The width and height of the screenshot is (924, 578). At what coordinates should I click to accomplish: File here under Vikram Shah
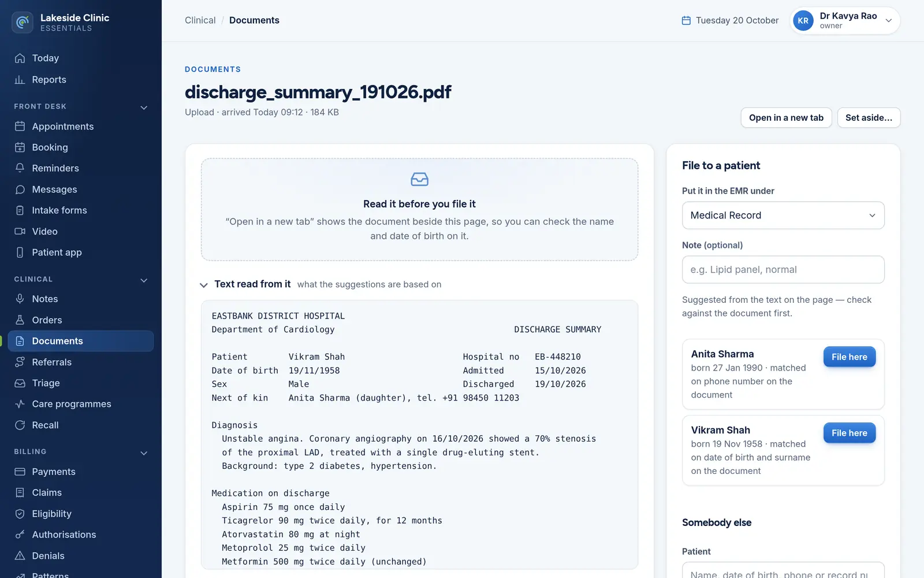(849, 433)
